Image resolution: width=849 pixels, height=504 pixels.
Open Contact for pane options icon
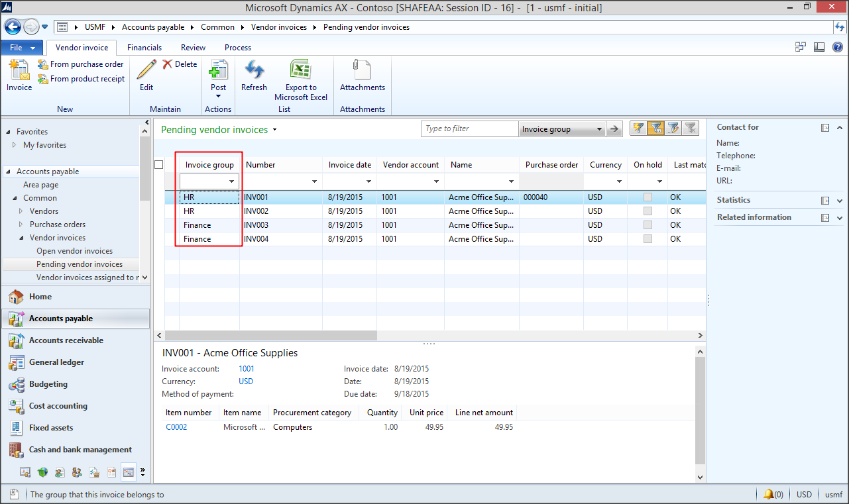pyautogui.click(x=825, y=127)
